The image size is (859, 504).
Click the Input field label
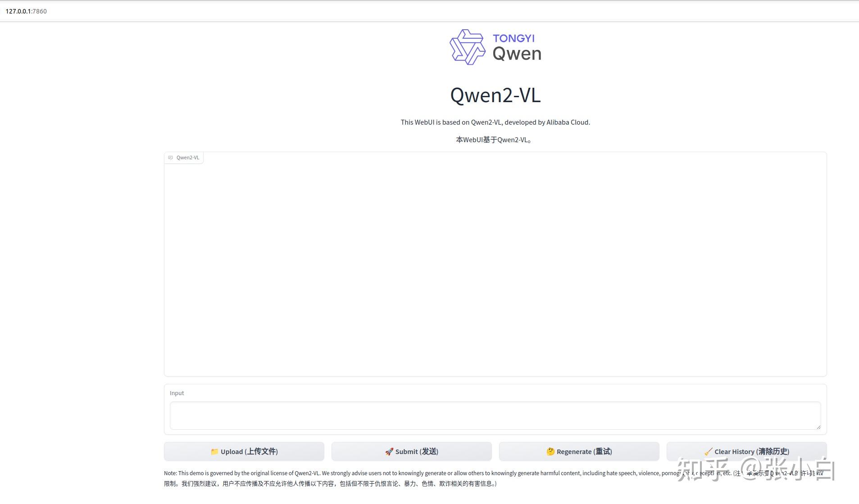[x=177, y=392]
